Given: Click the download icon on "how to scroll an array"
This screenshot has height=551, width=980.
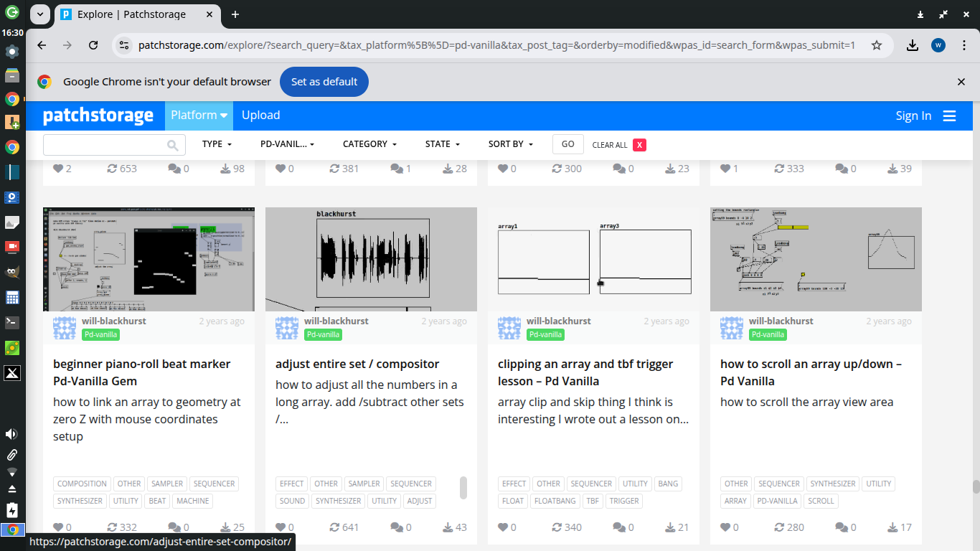Looking at the screenshot, I should tap(891, 527).
